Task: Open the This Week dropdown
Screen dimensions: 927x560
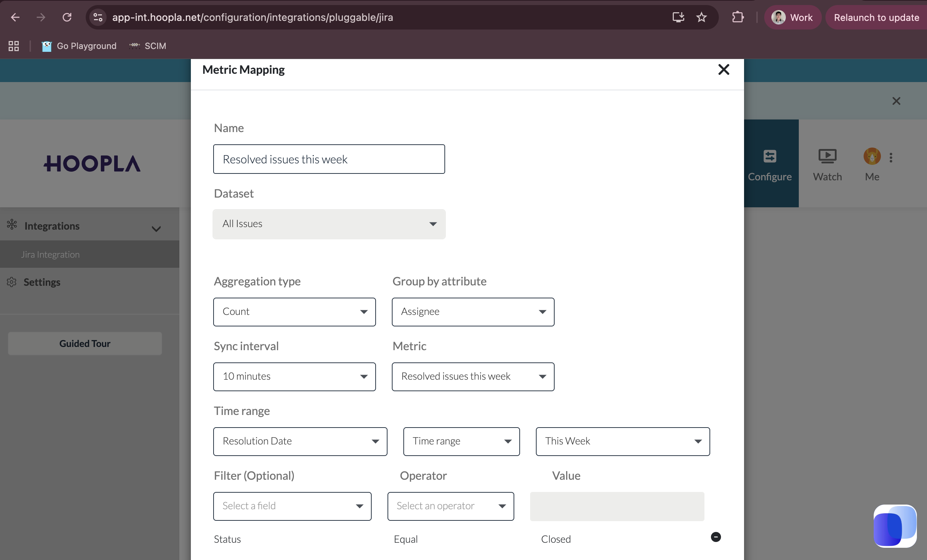Action: [x=623, y=441]
